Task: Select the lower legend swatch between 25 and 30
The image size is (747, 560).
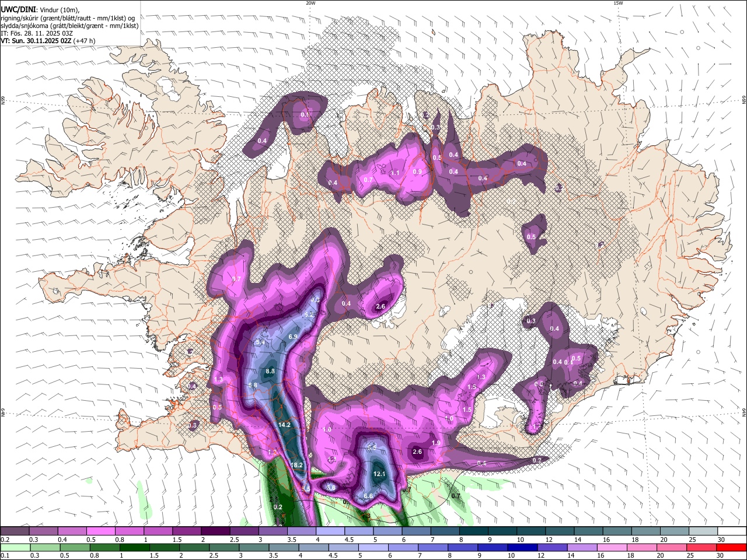Action: pyautogui.click(x=700, y=547)
